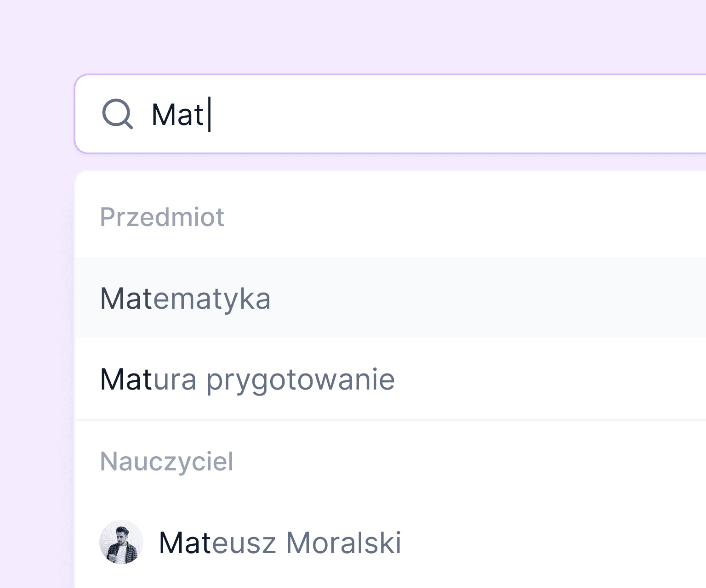
Task: Click the first name "Mateusz" in results
Action: [217, 543]
